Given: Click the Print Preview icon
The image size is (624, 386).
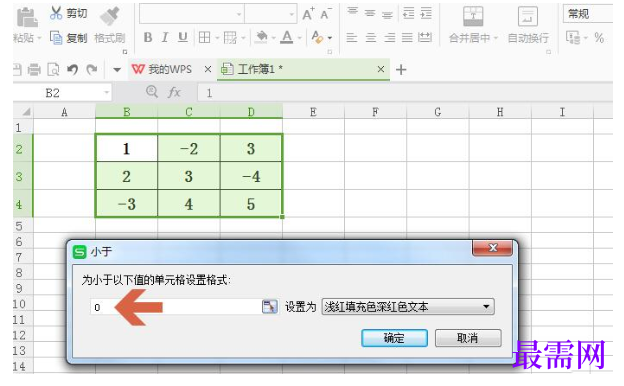Looking at the screenshot, I should point(53,70).
